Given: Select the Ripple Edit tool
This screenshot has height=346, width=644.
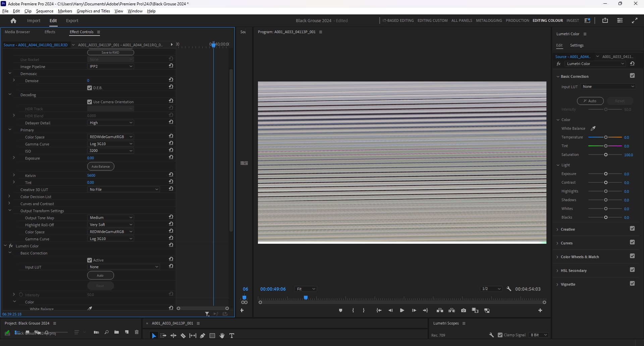Looking at the screenshot, I should click(173, 335).
